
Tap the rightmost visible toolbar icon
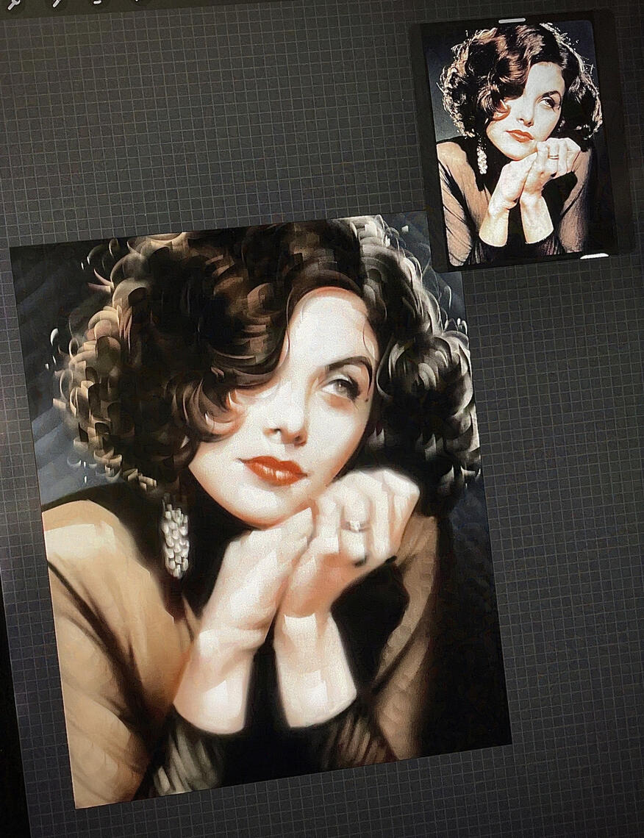[137, 4]
